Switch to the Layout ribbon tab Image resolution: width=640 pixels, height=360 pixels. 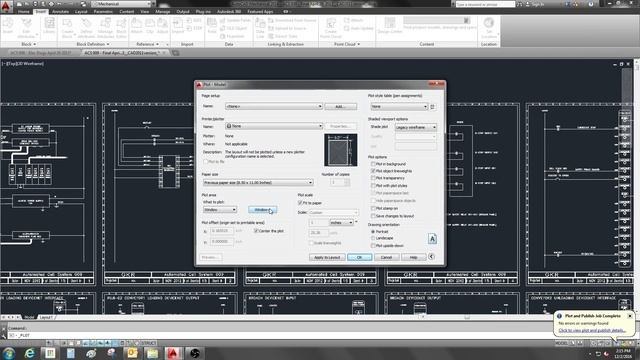coord(81,12)
